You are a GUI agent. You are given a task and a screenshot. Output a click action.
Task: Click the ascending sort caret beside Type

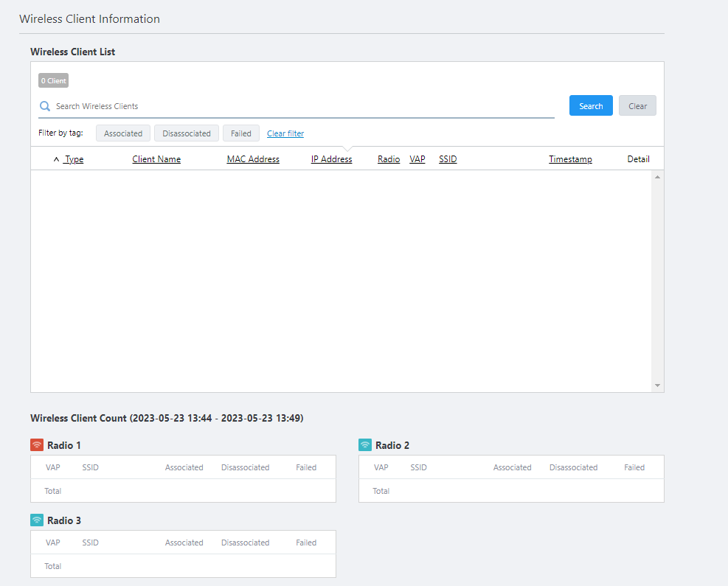click(57, 159)
